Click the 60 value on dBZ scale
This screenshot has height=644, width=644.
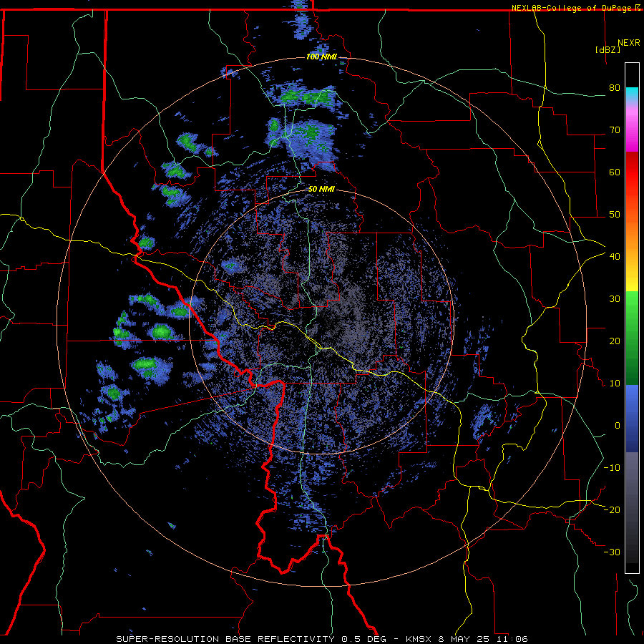point(615,172)
